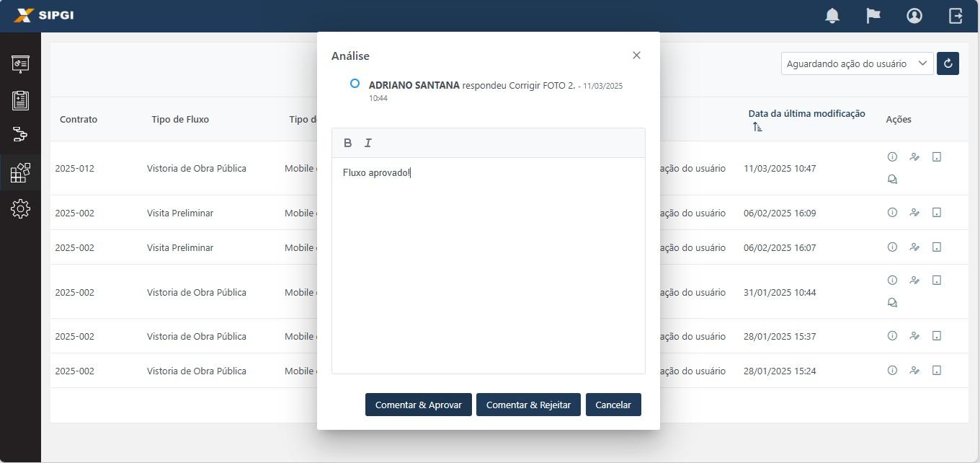Expand the 'Aguardando ação do usuário' dropdown
This screenshot has width=980, height=463.
(857, 63)
